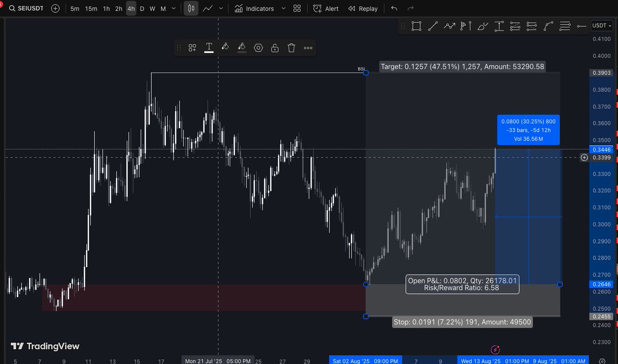The width and height of the screenshot is (618, 364).
Task: Add a symbol to compare with plus icon
Action: [56, 9]
